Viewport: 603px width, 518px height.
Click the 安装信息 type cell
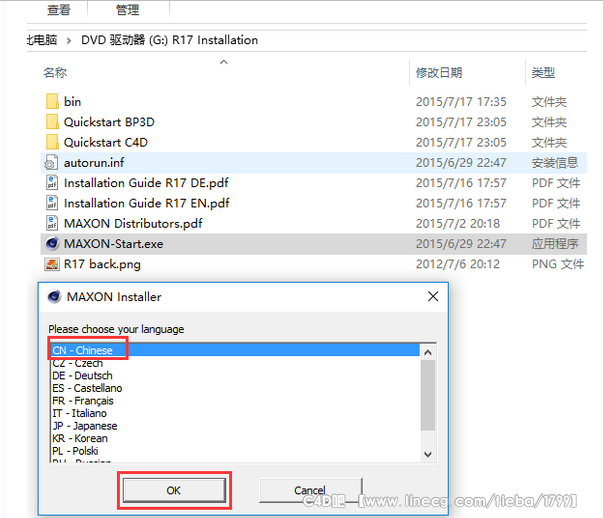coord(555,163)
